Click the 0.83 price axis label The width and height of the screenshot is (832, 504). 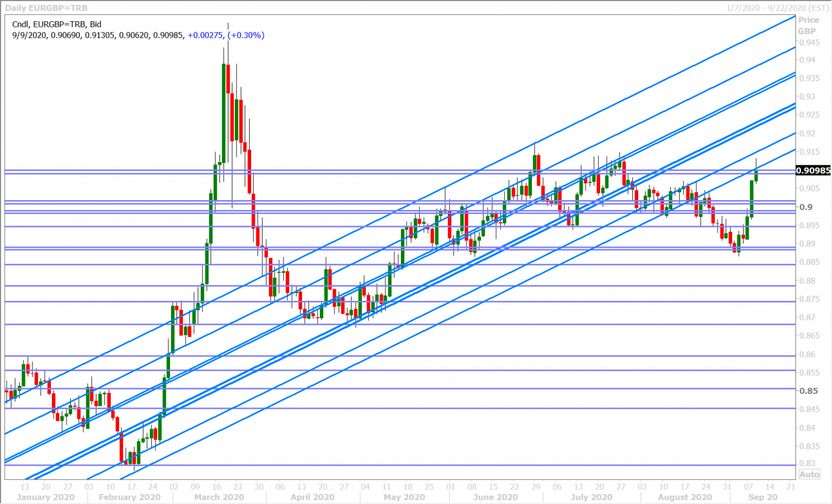coord(808,463)
